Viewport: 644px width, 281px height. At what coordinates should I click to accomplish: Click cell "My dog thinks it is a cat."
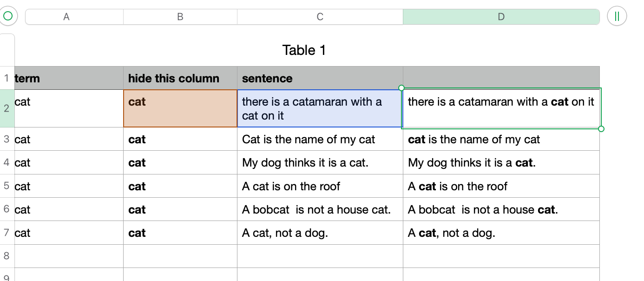320,163
